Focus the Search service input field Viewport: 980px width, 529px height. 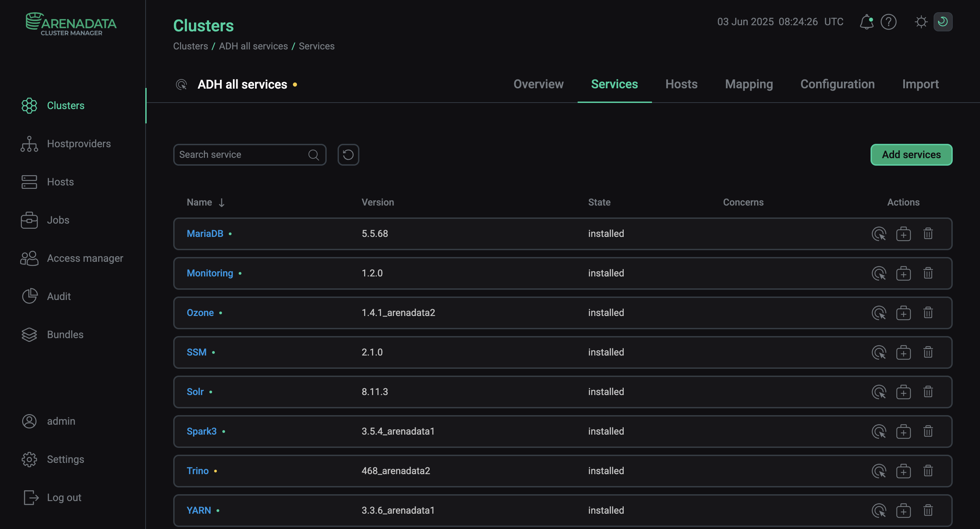pyautogui.click(x=250, y=155)
